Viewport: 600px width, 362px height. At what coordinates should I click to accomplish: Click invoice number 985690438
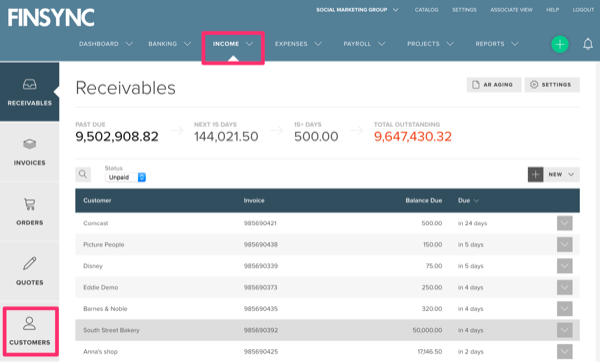pos(261,245)
